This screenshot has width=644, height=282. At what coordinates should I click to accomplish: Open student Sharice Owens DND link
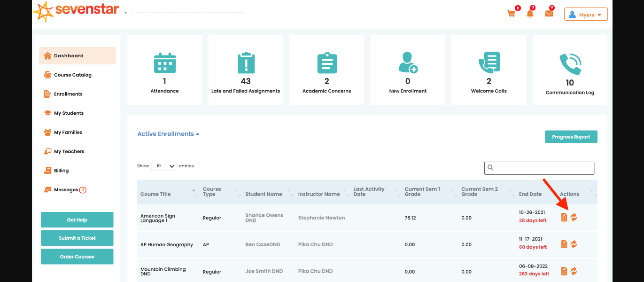264,218
